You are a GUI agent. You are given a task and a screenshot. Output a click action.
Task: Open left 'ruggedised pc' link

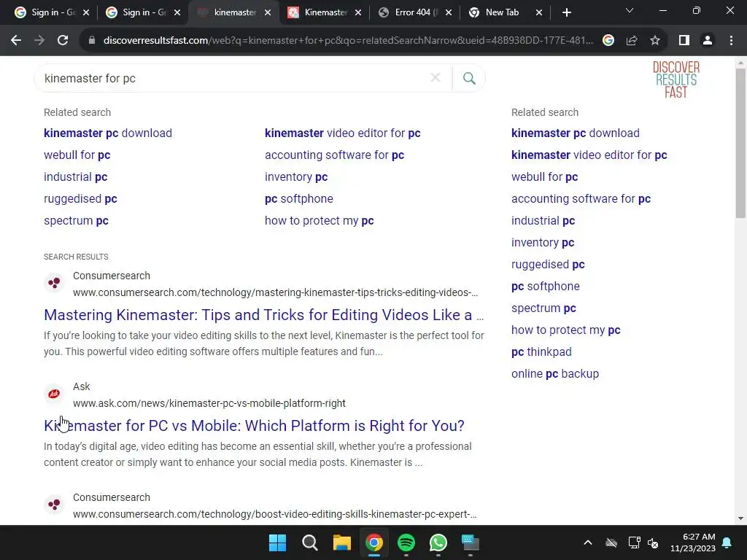(x=80, y=198)
